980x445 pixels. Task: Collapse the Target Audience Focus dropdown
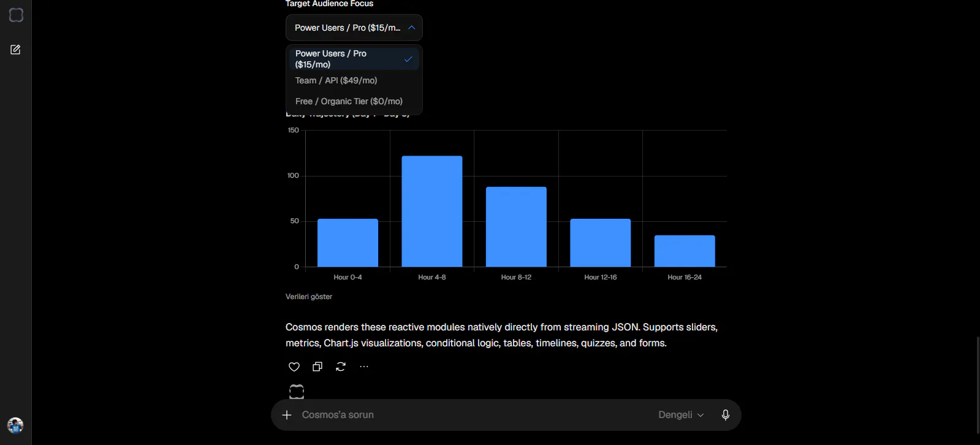click(x=354, y=28)
